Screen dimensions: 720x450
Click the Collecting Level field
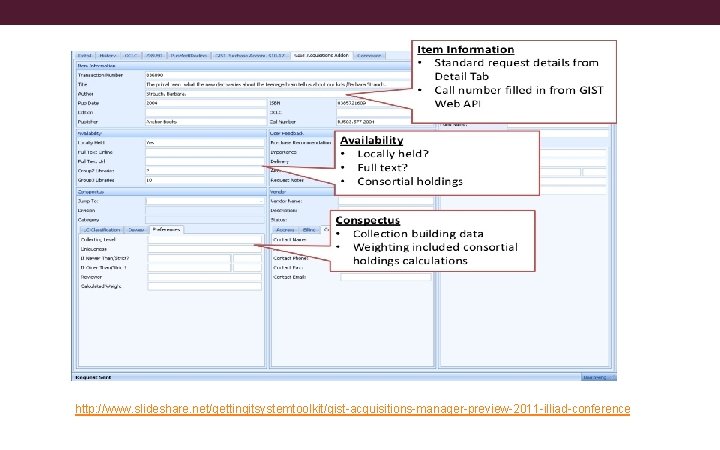[x=204, y=240]
